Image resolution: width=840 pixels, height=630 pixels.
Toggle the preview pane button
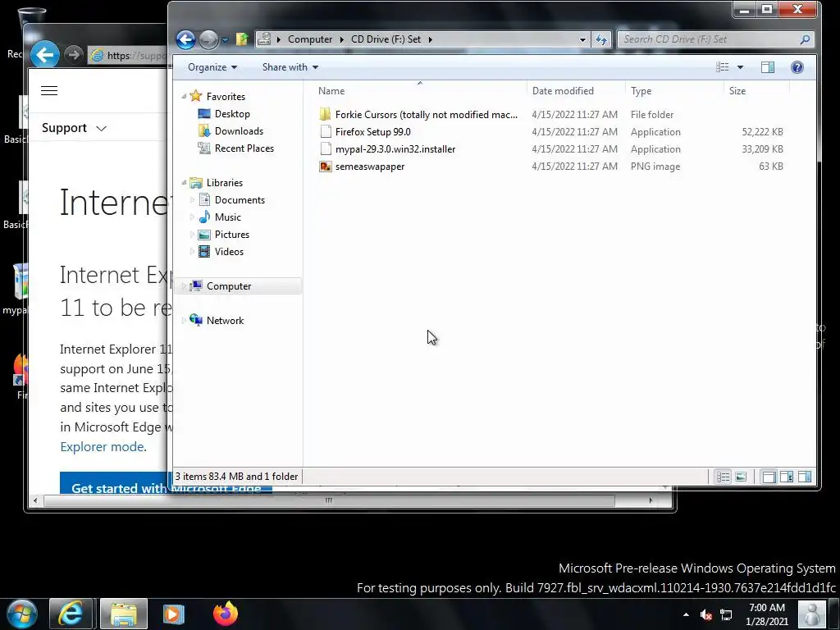(768, 67)
